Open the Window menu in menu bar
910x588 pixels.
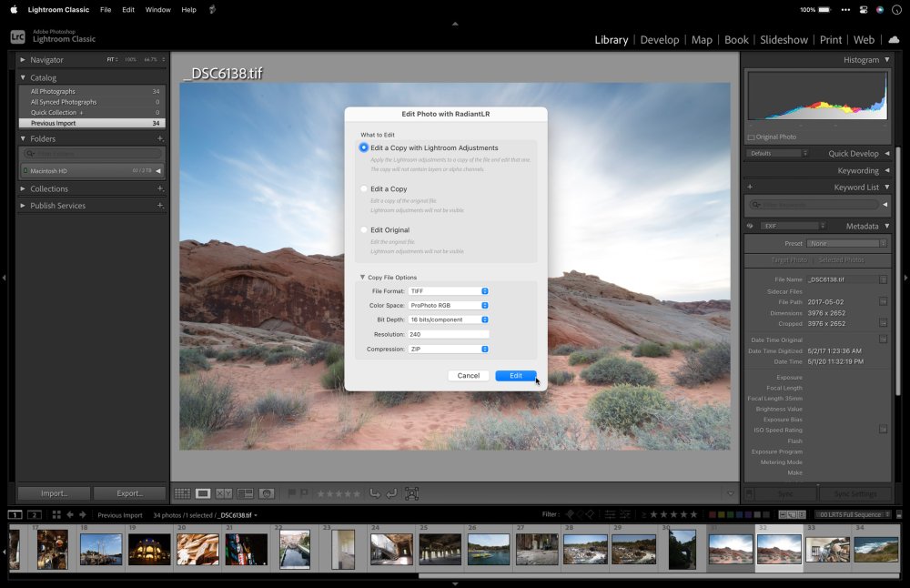(x=158, y=9)
